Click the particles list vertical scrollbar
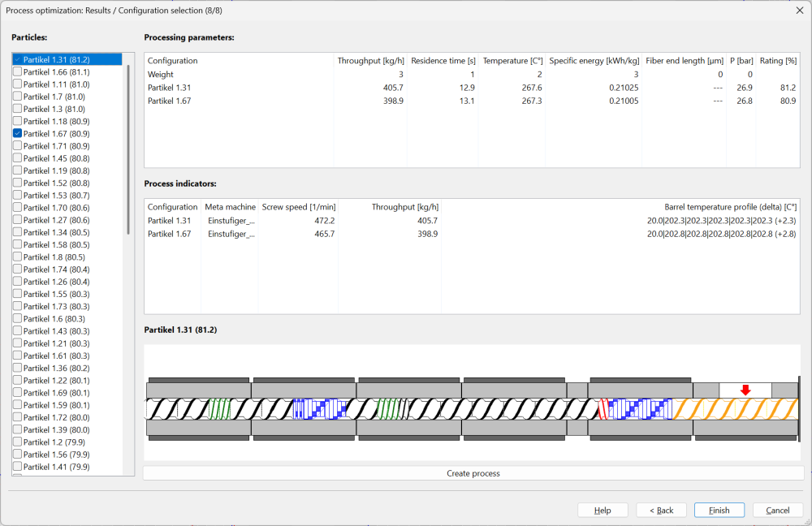The image size is (812, 526). (128, 150)
